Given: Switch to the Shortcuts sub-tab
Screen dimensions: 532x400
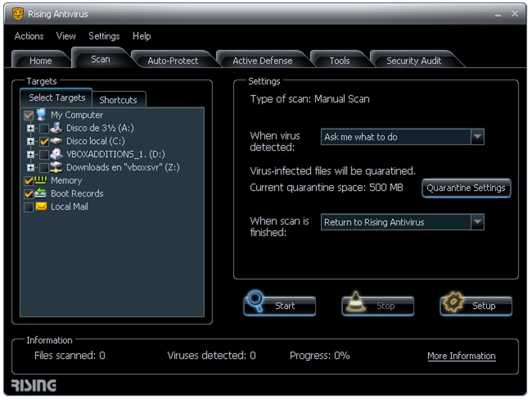Looking at the screenshot, I should click(x=118, y=100).
